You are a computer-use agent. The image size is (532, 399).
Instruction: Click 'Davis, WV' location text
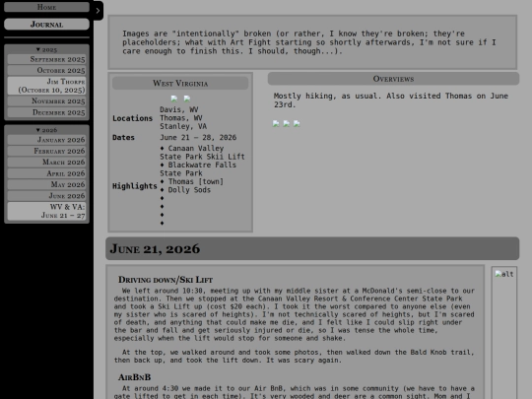[x=179, y=109]
